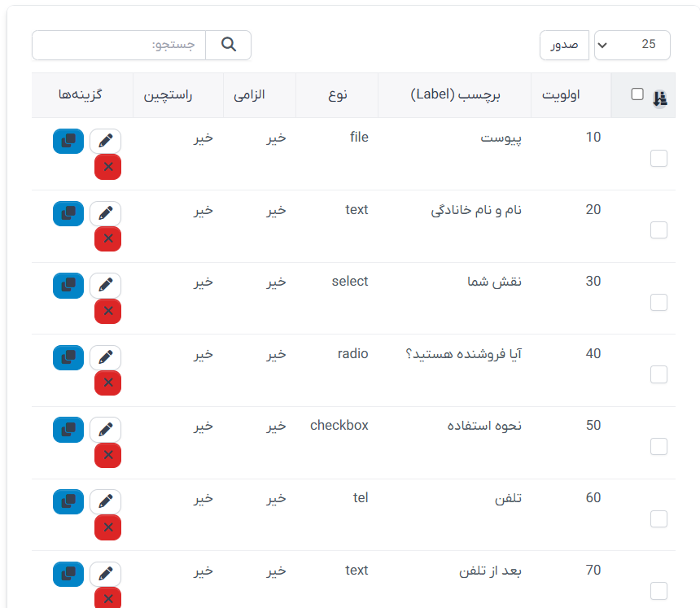Tick the checkbox for priority 60 row
The height and width of the screenshot is (608, 700).
click(658, 518)
